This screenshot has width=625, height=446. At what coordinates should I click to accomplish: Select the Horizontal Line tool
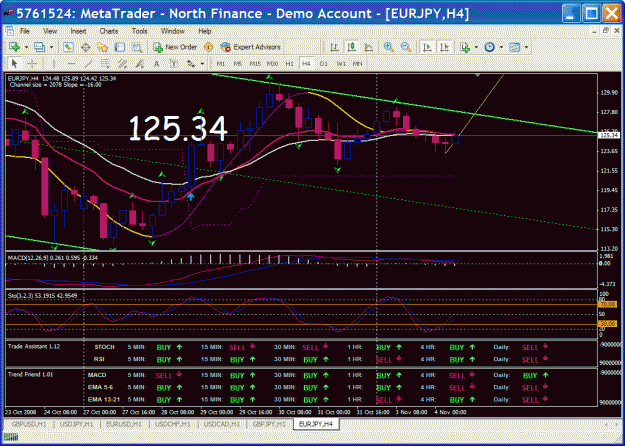(71, 63)
